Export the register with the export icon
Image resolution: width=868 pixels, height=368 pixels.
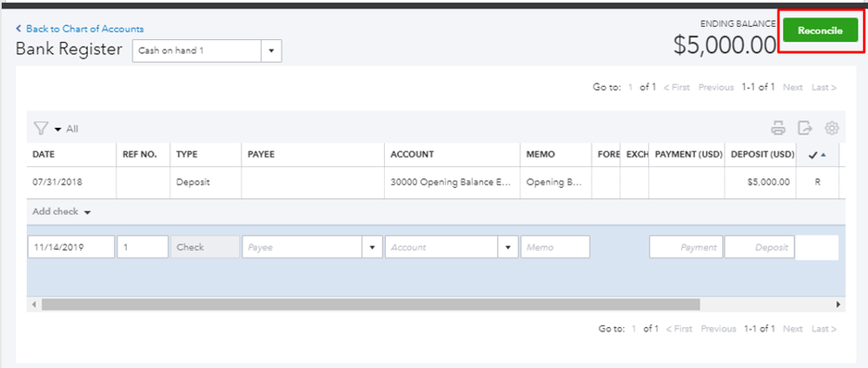805,128
